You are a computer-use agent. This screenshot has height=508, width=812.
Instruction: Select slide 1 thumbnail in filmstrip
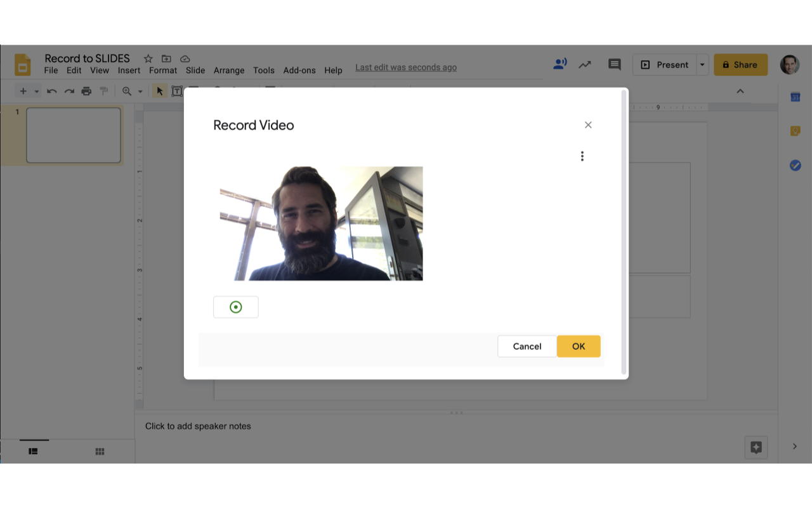click(x=74, y=135)
